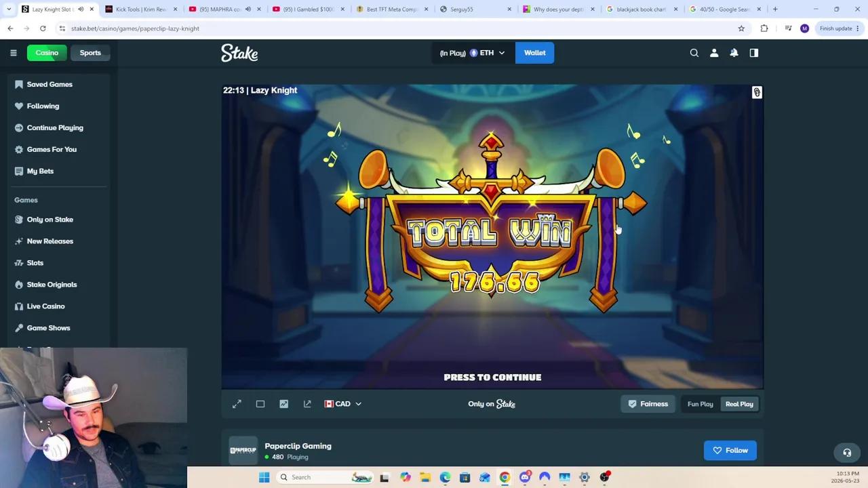This screenshot has width=868, height=488.
Task: Open Chrome tab search dropdown arrow
Action: pyautogui.click(x=10, y=9)
